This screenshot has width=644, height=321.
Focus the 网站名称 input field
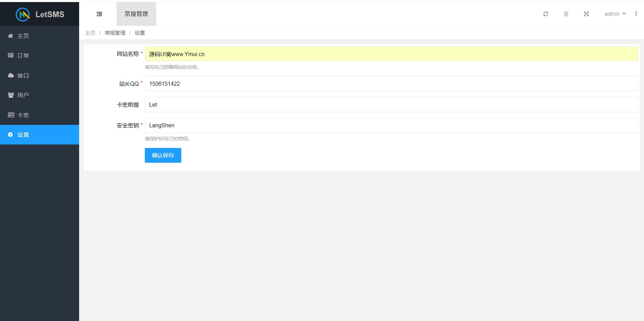coord(391,54)
